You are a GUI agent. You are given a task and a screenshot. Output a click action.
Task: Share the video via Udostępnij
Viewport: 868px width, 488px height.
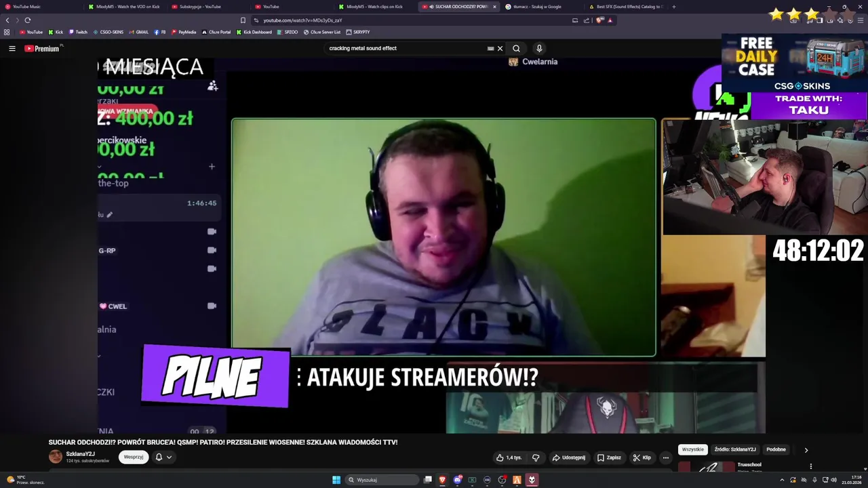568,457
